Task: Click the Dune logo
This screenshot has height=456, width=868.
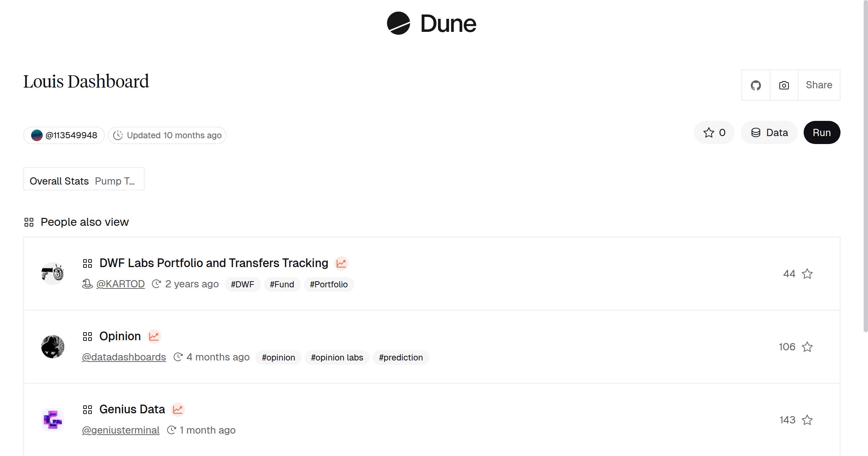Action: coord(431,24)
